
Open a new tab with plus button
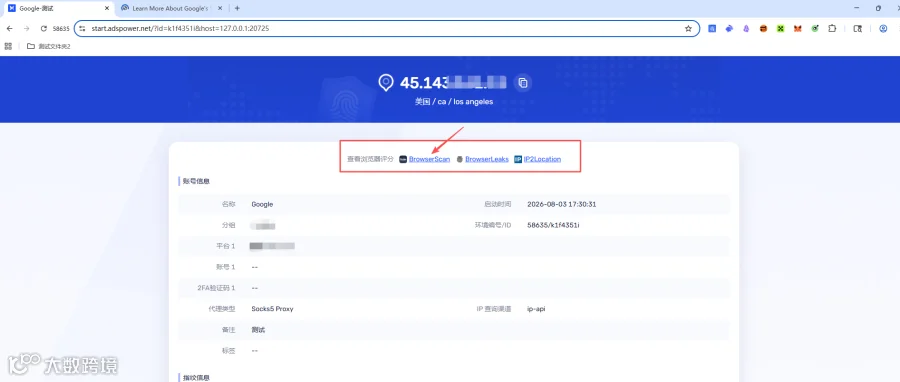click(238, 8)
